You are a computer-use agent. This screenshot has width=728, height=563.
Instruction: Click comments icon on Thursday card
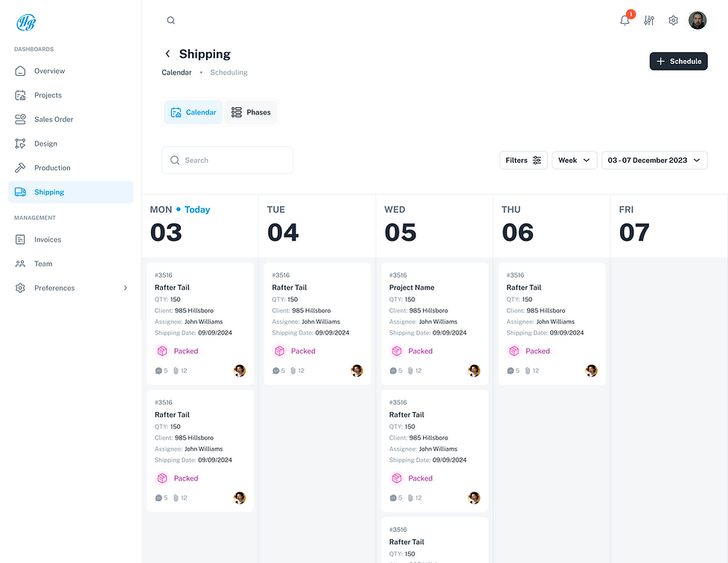coord(510,370)
